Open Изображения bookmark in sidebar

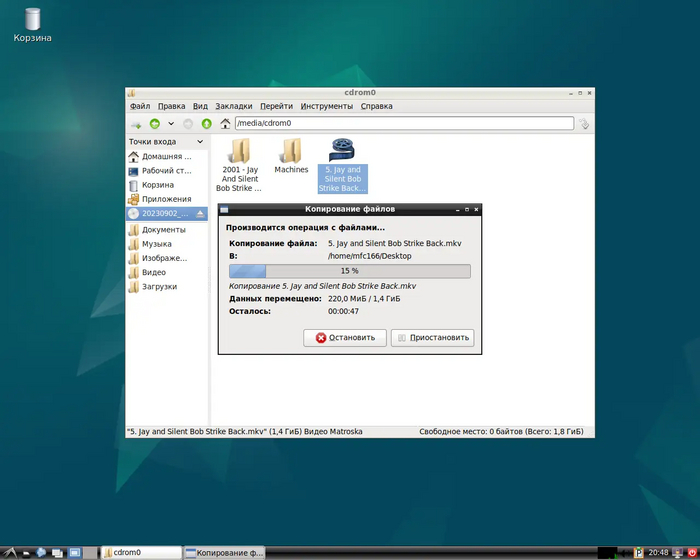point(167,258)
